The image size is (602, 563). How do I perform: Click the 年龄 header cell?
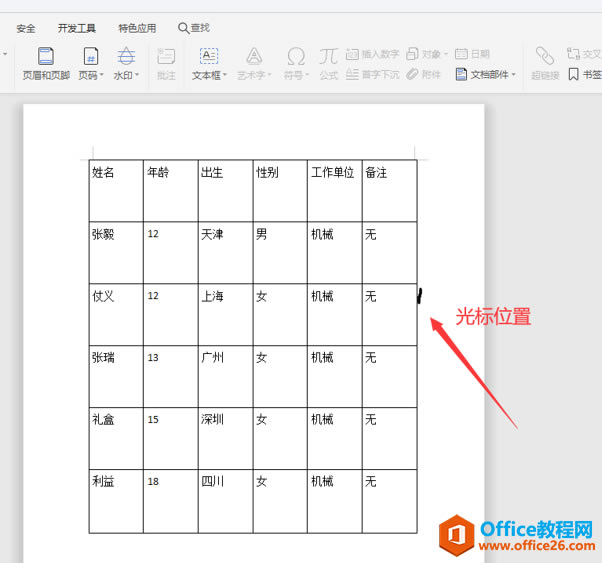pos(171,191)
